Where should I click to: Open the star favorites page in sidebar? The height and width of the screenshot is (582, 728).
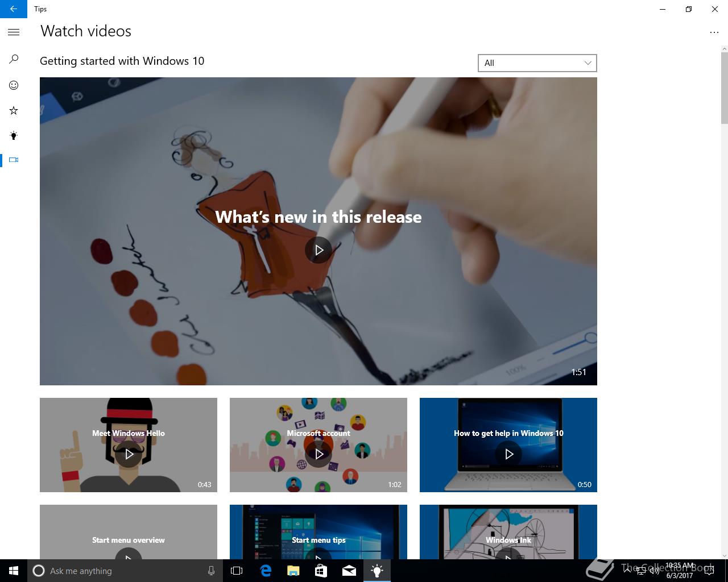tap(14, 110)
